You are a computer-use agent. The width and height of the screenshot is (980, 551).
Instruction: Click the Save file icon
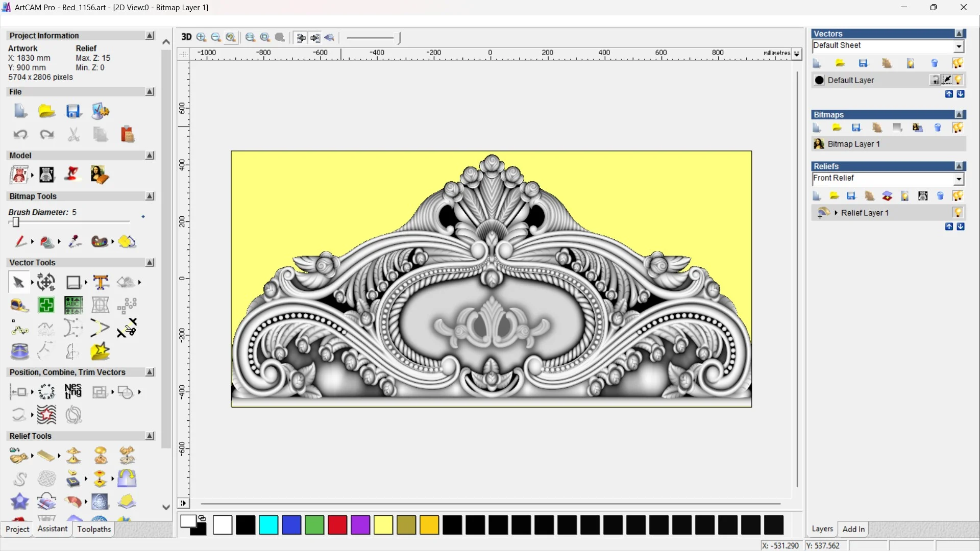click(x=73, y=111)
